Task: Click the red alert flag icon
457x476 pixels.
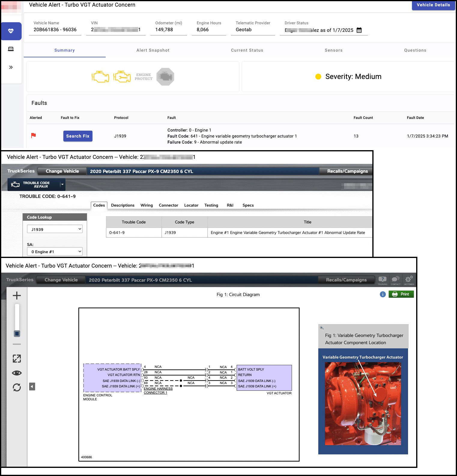Action: pos(34,136)
